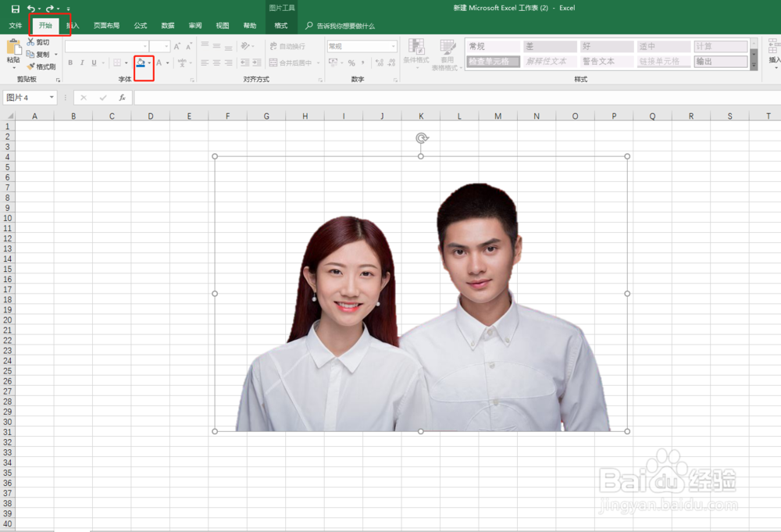Click the 复制 copy button
The image size is (781, 532).
coord(38,55)
